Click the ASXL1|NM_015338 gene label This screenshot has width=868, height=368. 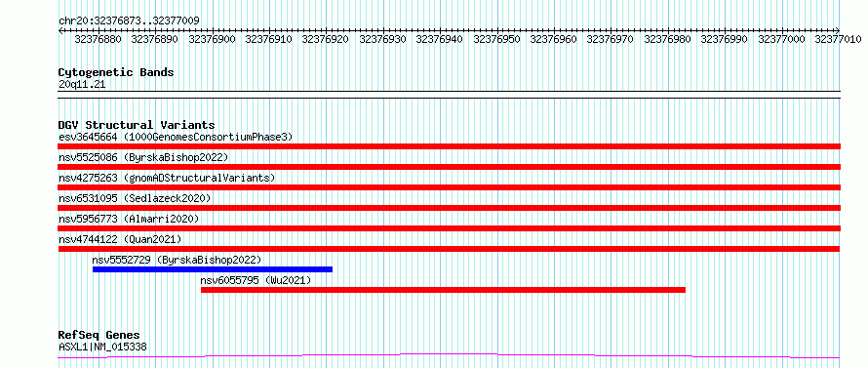pos(102,348)
